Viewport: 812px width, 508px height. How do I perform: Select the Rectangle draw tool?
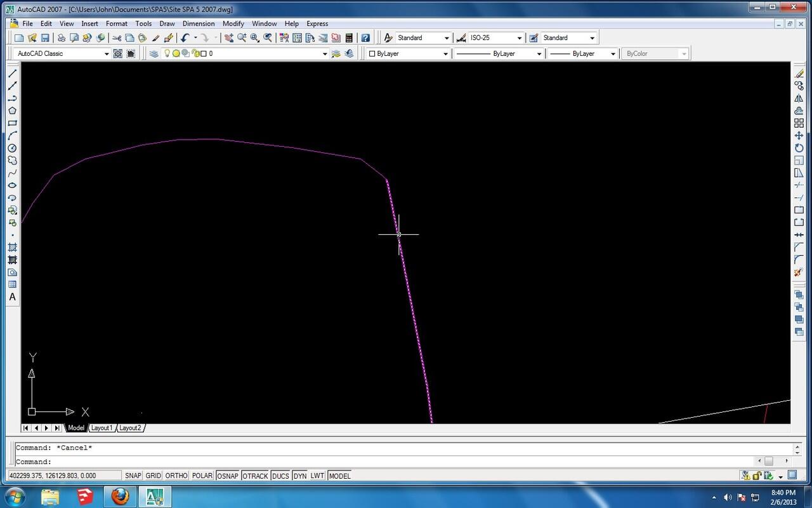click(x=12, y=123)
